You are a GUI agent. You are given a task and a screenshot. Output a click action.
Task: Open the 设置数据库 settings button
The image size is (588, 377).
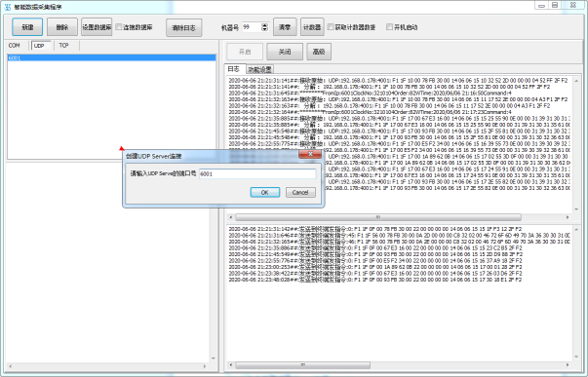pyautogui.click(x=97, y=27)
